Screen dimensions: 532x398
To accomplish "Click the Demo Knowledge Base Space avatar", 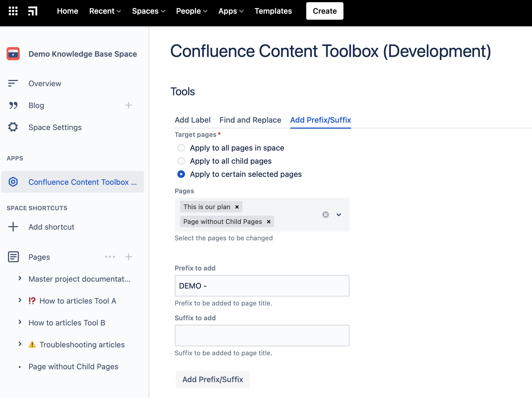I will click(x=13, y=54).
